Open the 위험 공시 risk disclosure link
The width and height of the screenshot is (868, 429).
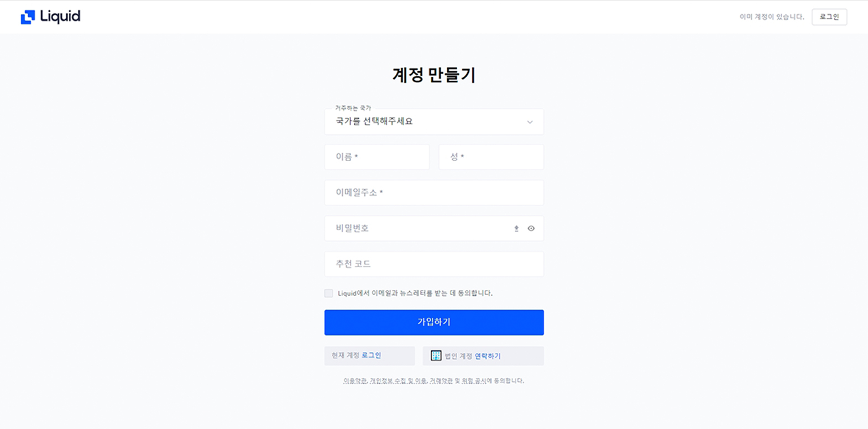click(474, 381)
